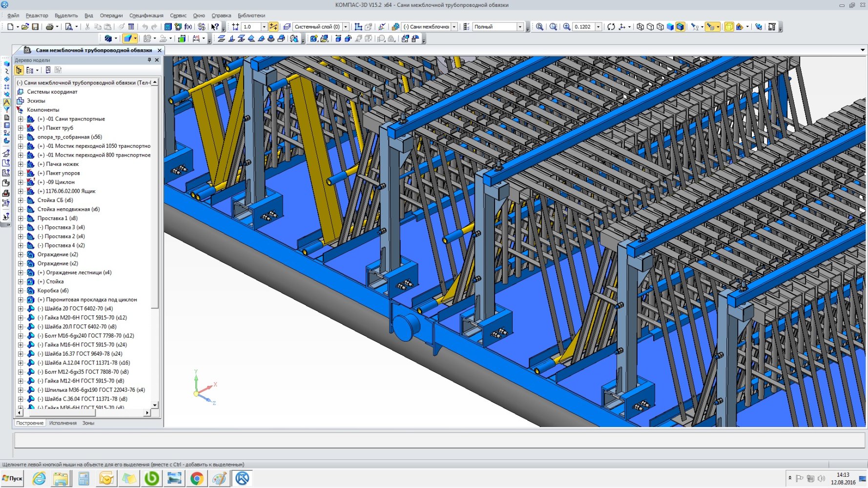Select the wireframe display mode icon

pos(640,27)
